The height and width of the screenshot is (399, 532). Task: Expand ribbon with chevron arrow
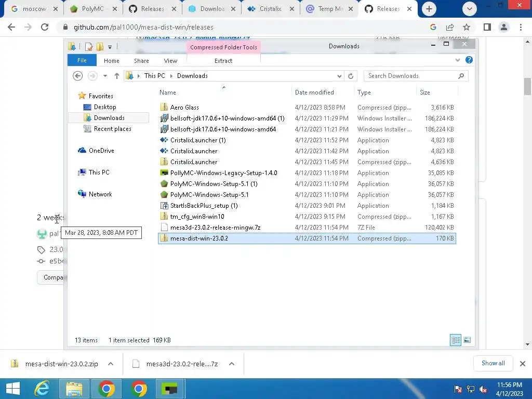tap(458, 60)
